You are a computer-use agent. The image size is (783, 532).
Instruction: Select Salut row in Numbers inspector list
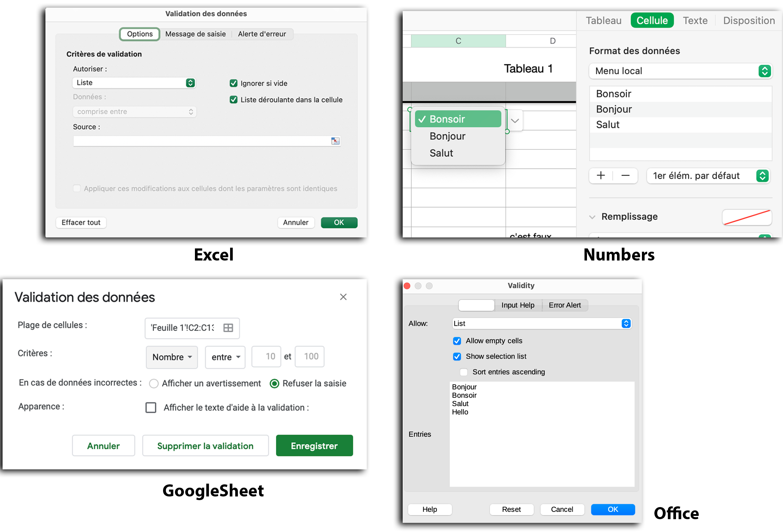pos(680,125)
